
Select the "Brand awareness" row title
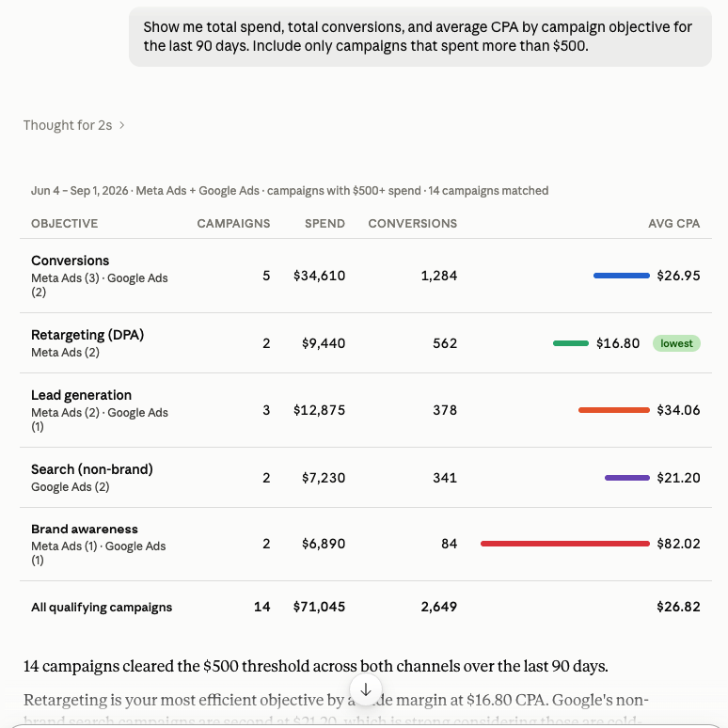(85, 530)
